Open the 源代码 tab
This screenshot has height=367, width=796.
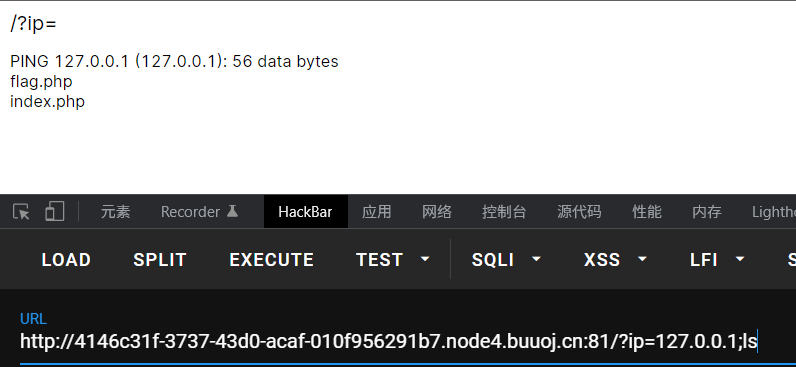579,212
